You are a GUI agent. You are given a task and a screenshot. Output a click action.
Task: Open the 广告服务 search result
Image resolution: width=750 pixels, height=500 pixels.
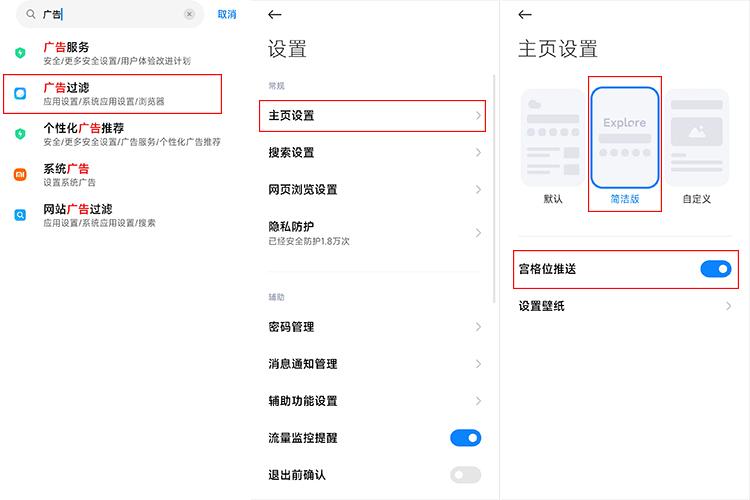coord(117,53)
